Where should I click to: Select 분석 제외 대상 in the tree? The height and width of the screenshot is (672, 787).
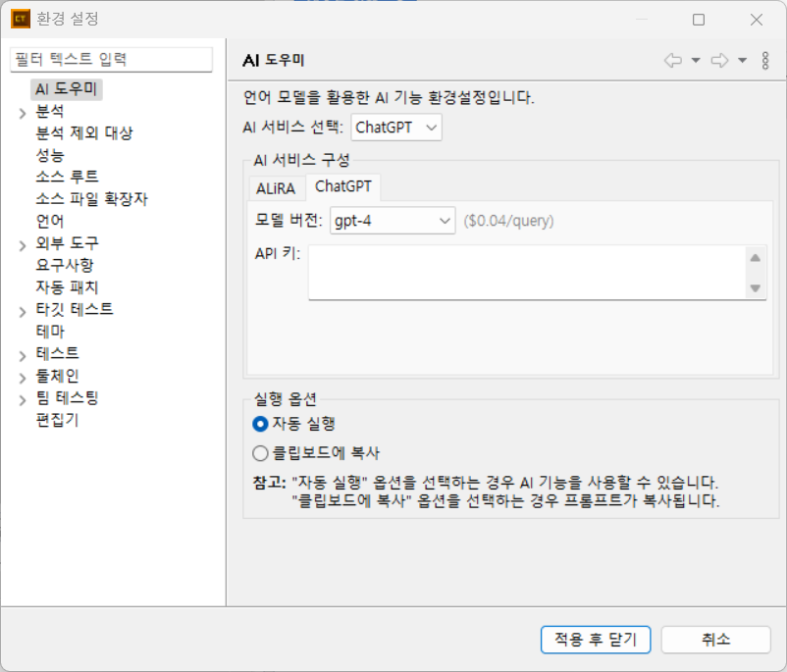pos(84,133)
